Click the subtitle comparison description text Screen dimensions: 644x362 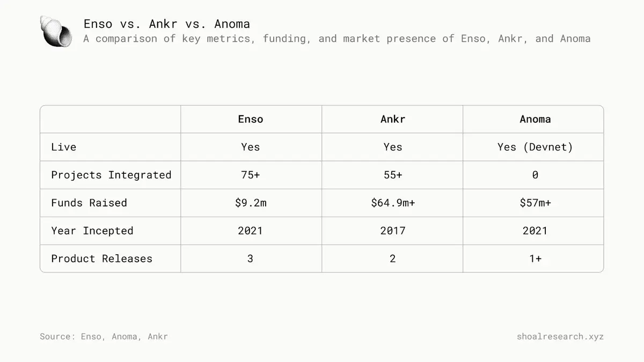[x=337, y=39]
